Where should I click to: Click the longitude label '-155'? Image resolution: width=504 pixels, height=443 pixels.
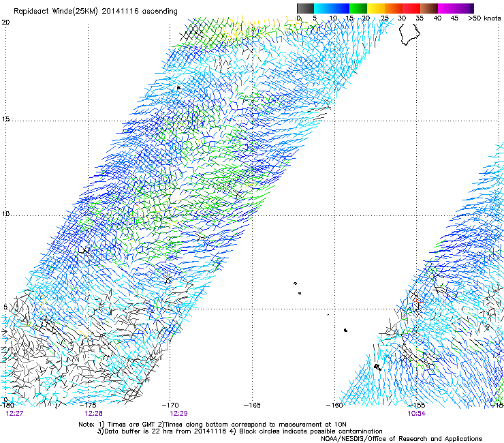417,405
